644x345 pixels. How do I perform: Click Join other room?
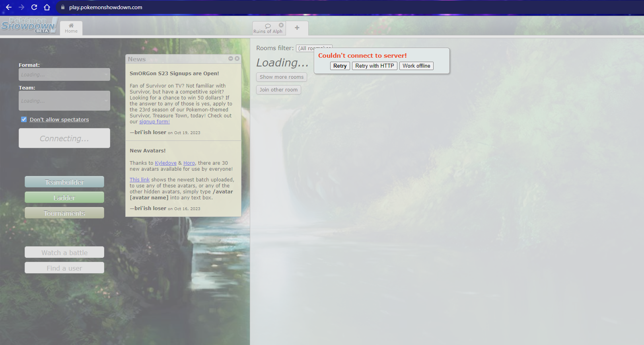[x=278, y=90]
